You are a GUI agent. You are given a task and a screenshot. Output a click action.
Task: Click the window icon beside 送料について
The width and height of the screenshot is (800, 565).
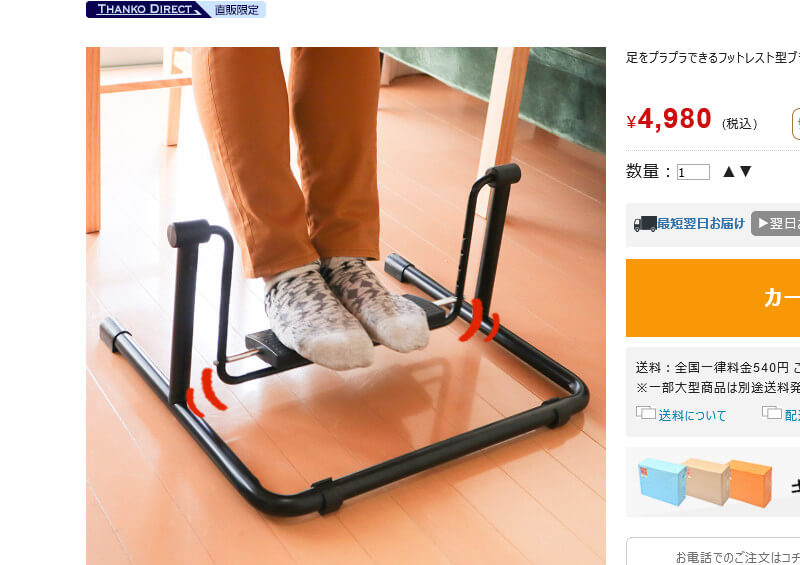(645, 412)
